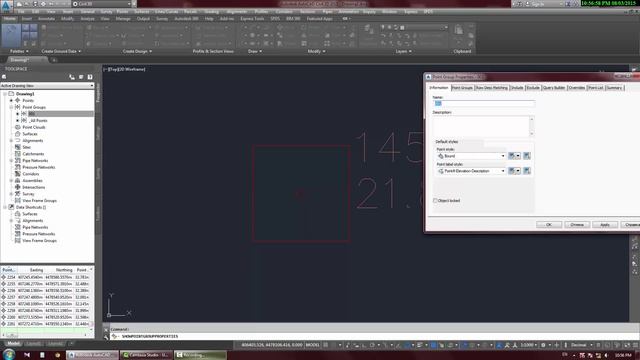640x360 pixels.
Task: Open the AutoCAD taskbar button
Action: coord(93,355)
